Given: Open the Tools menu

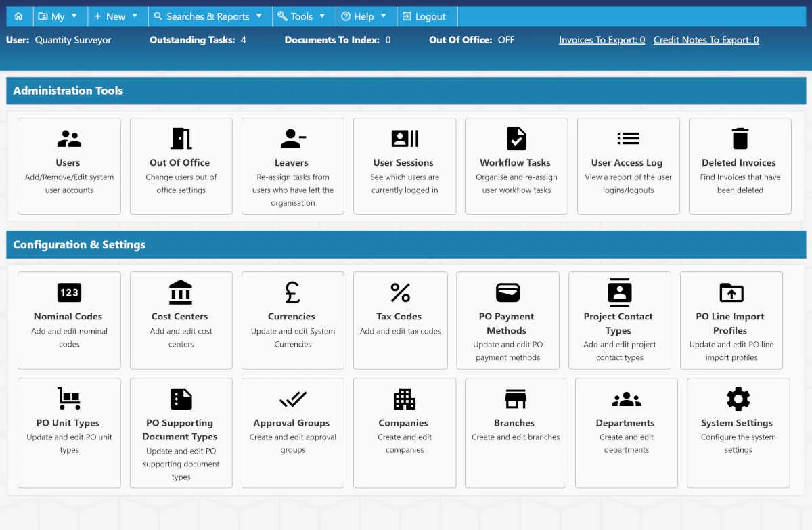Looking at the screenshot, I should [x=302, y=16].
